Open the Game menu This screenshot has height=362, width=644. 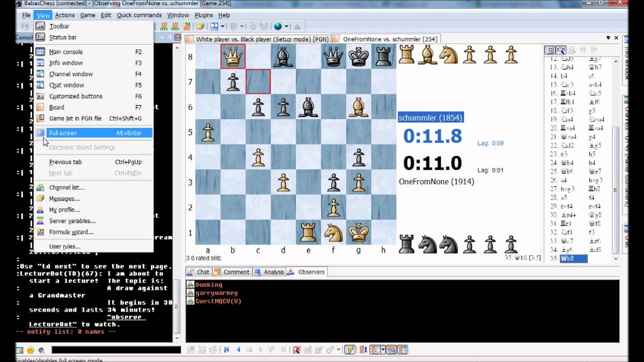coord(88,15)
